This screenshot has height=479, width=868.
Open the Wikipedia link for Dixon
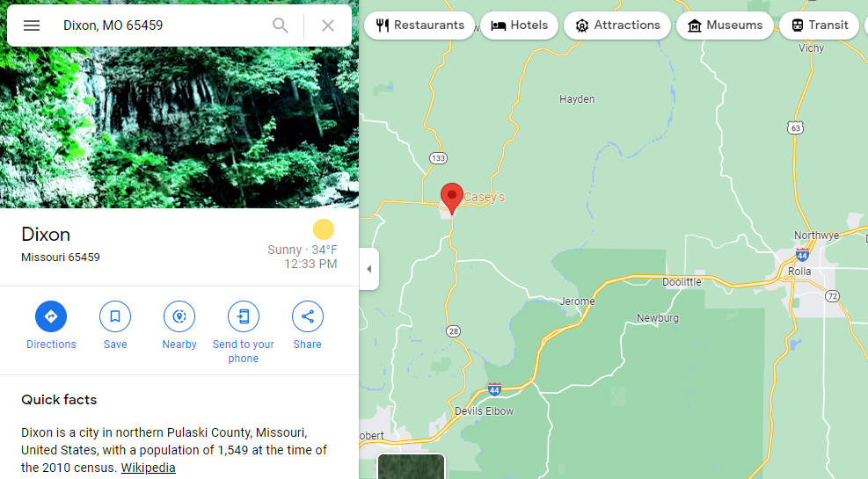149,468
